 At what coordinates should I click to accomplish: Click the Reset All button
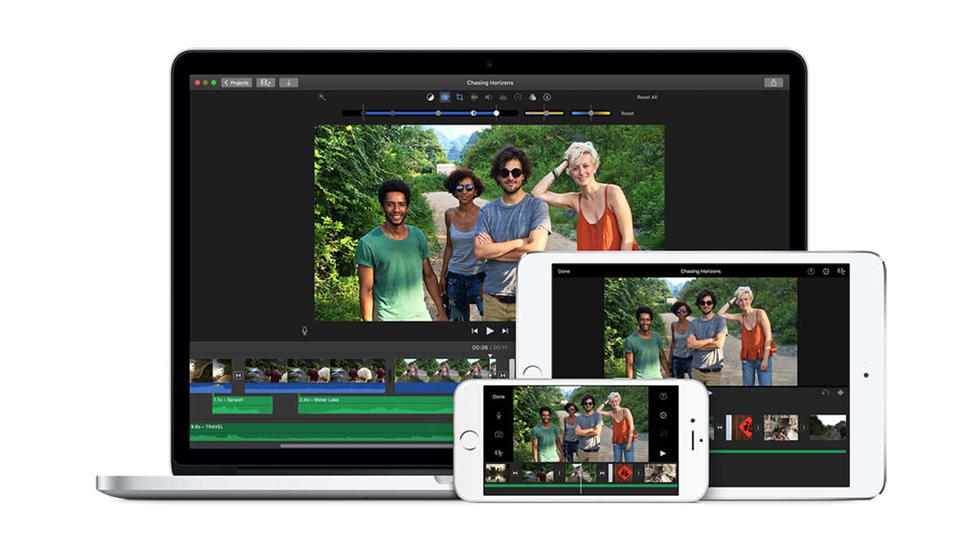coord(647,97)
